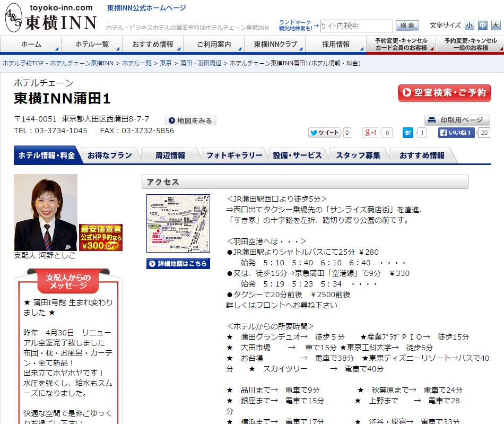Switch to the スタッフ募集 tab

point(358,155)
